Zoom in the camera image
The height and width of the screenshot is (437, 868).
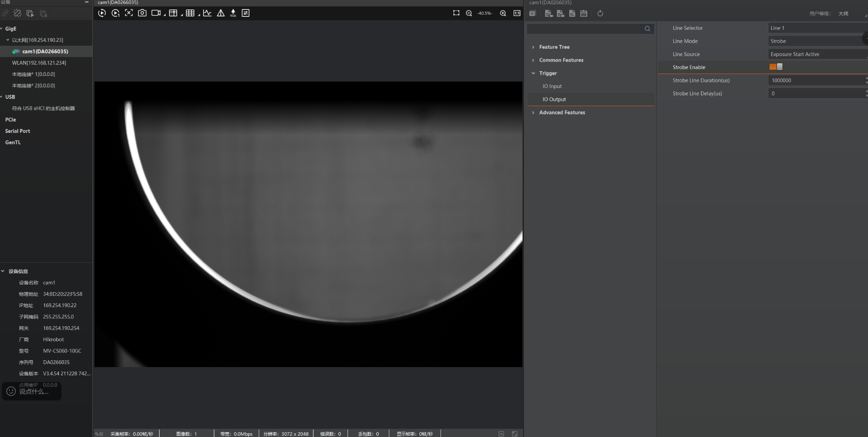[x=503, y=13]
